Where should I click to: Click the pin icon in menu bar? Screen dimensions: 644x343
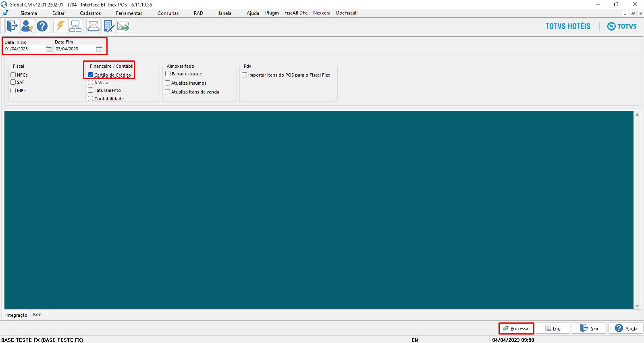[x=6, y=13]
